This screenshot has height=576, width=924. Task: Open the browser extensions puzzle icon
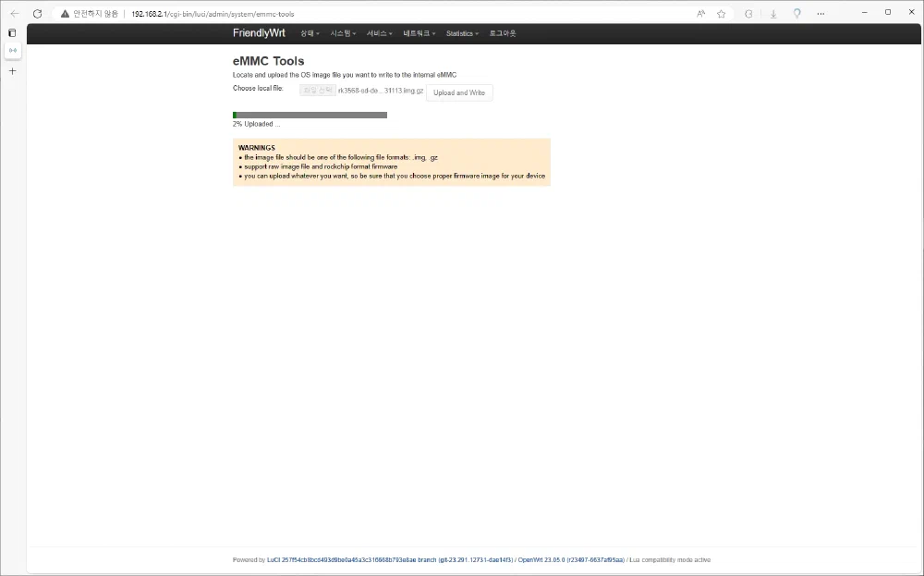[x=748, y=14]
